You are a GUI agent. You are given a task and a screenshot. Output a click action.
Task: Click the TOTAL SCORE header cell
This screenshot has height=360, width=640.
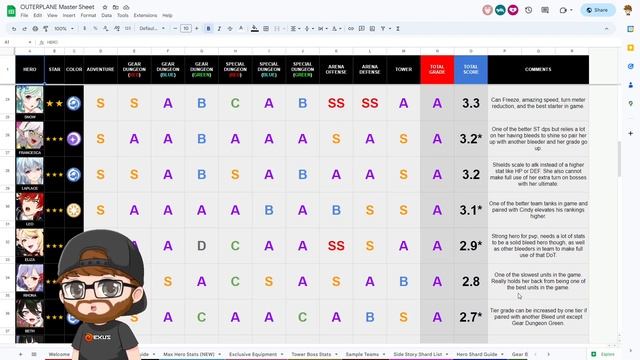tap(471, 69)
